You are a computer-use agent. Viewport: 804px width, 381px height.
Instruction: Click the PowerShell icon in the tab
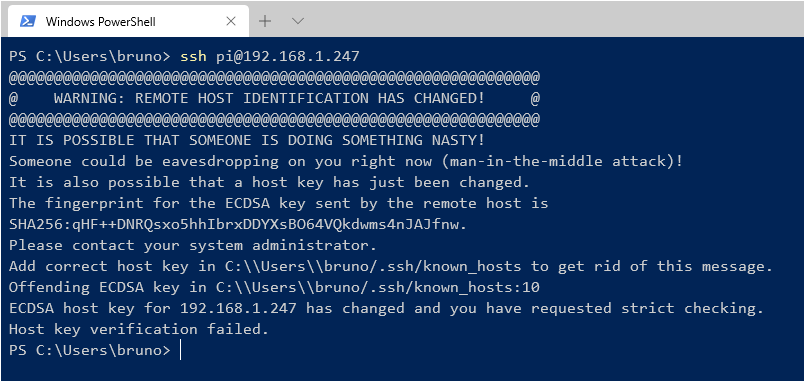point(28,21)
